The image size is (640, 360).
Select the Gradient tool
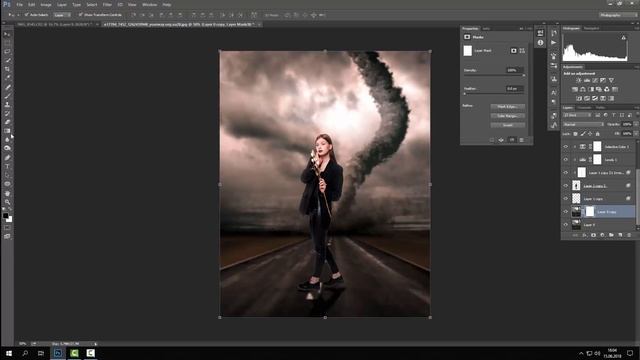(7, 131)
